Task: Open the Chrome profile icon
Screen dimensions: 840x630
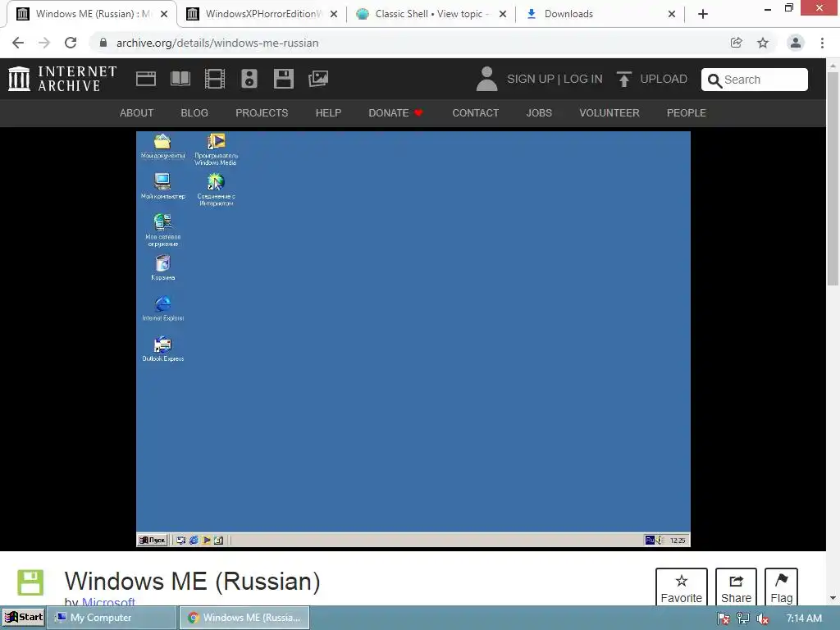Action: coord(796,43)
